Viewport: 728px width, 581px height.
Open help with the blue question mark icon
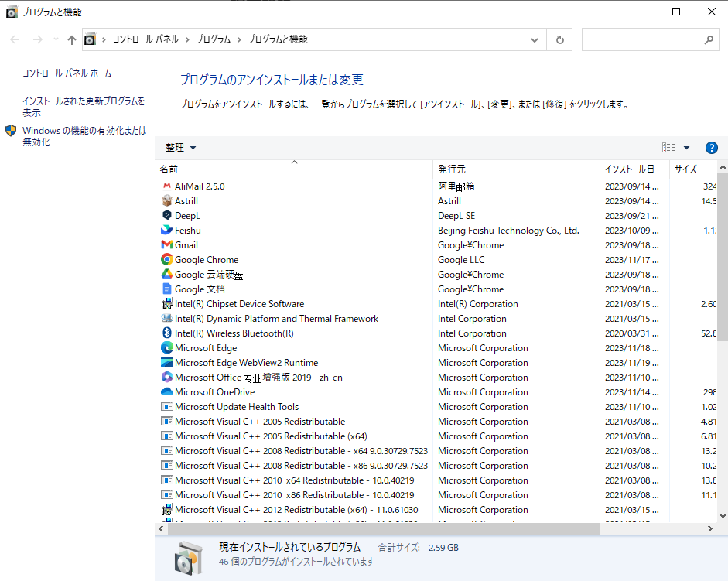click(711, 148)
